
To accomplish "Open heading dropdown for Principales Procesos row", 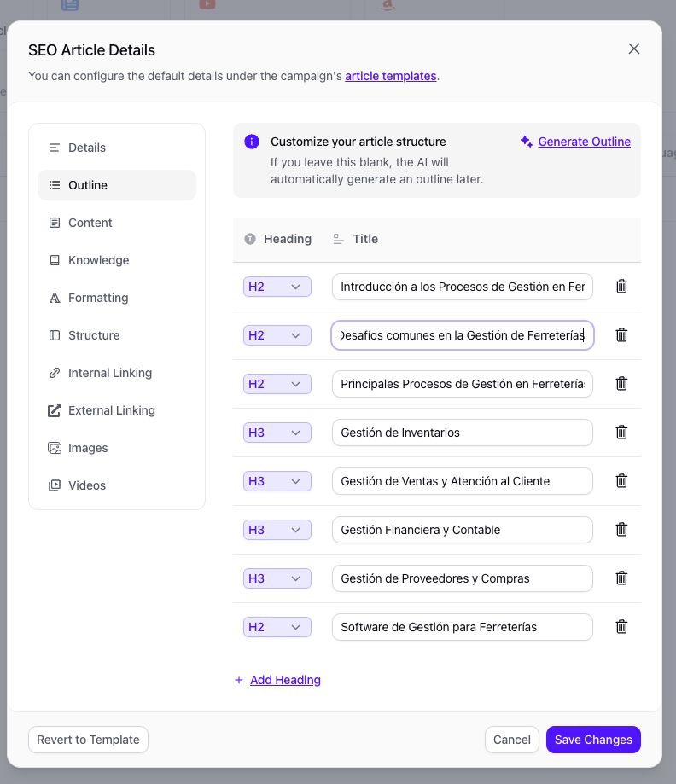I will point(277,384).
